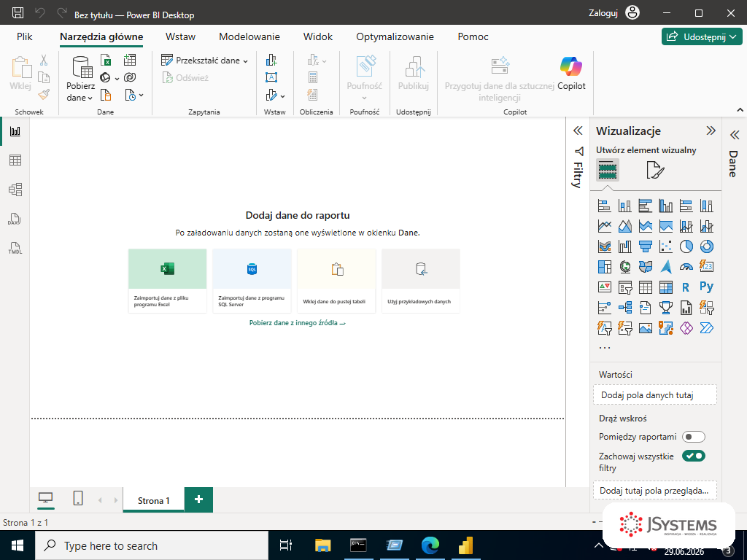Select the Key influencers trophy visual
This screenshot has height=560, width=747.
(x=665, y=308)
